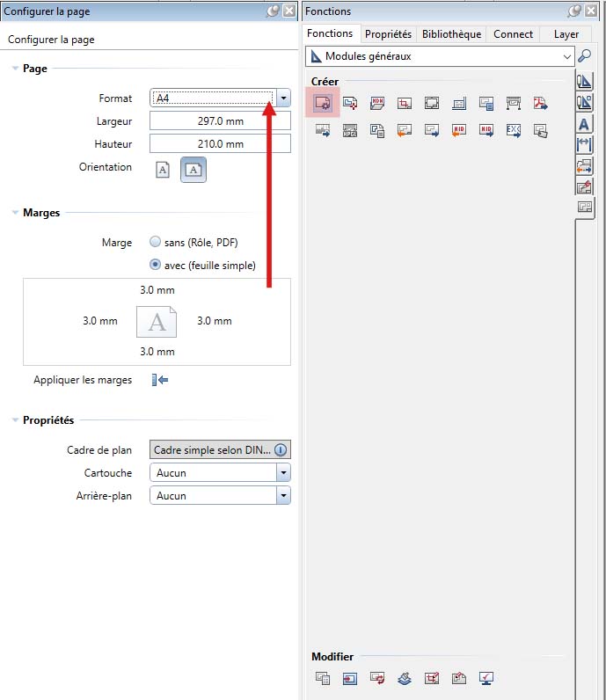Click the plan archive icon ending second Créer row
606x700 pixels.
pos(541,130)
